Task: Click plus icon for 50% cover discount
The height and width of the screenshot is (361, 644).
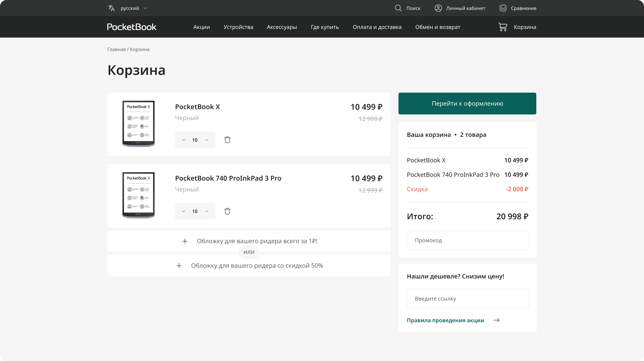Action: (x=179, y=266)
